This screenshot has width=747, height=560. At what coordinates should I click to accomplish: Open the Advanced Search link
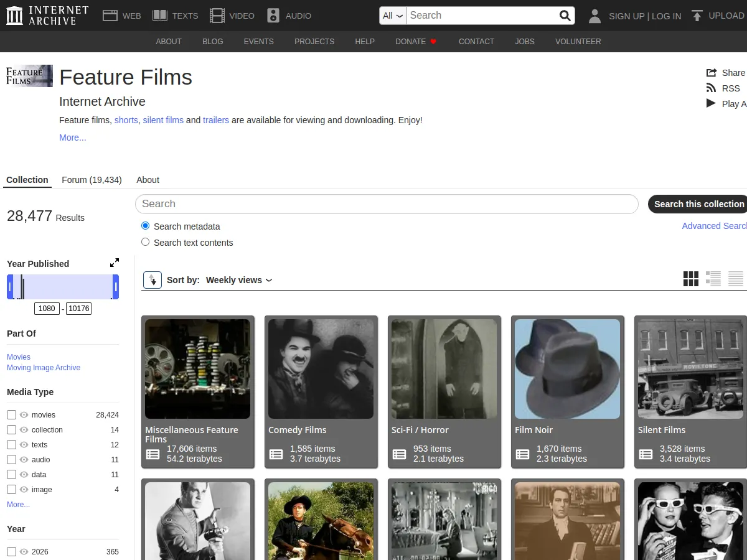[715, 226]
